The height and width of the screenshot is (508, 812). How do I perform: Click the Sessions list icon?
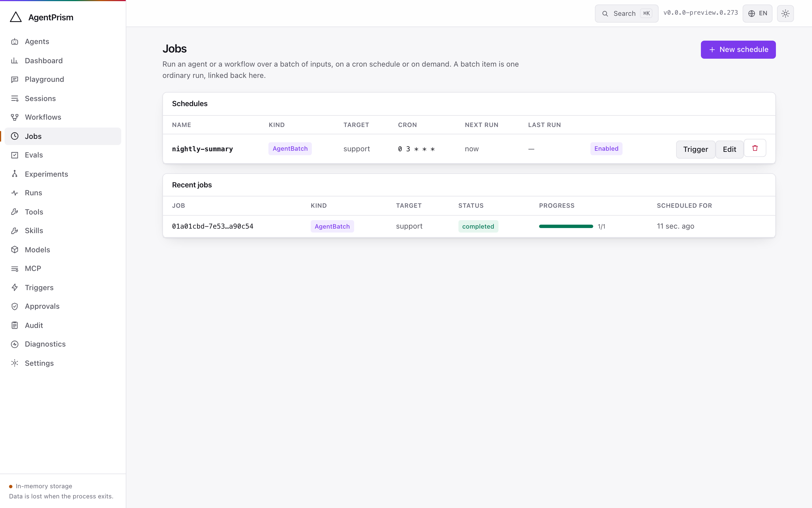coord(14,98)
